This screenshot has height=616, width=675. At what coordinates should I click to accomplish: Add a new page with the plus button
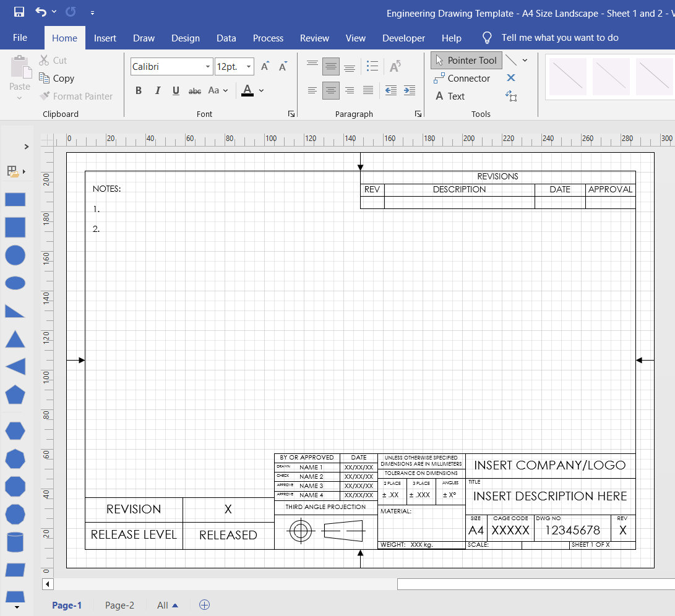coord(204,605)
